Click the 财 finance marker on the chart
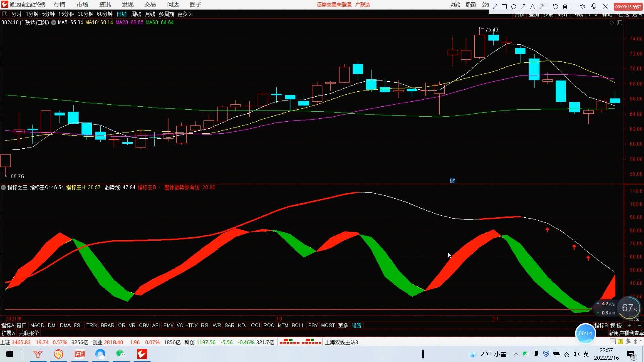644x362 pixels. tap(452, 181)
